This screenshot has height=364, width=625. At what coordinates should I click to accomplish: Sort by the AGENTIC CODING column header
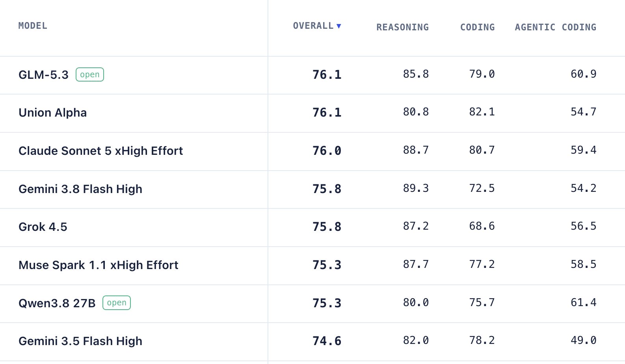point(555,27)
